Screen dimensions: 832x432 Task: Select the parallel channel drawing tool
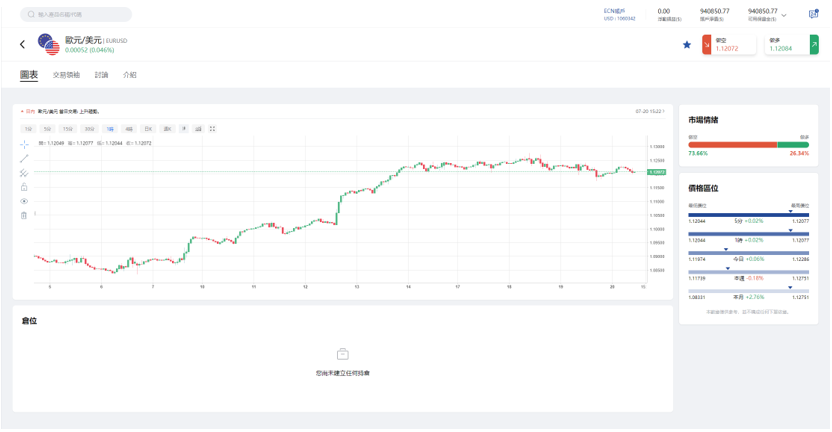click(24, 173)
